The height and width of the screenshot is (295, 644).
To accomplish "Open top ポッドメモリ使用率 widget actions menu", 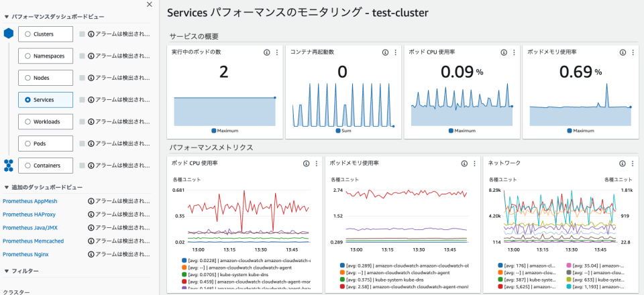I will [x=633, y=52].
